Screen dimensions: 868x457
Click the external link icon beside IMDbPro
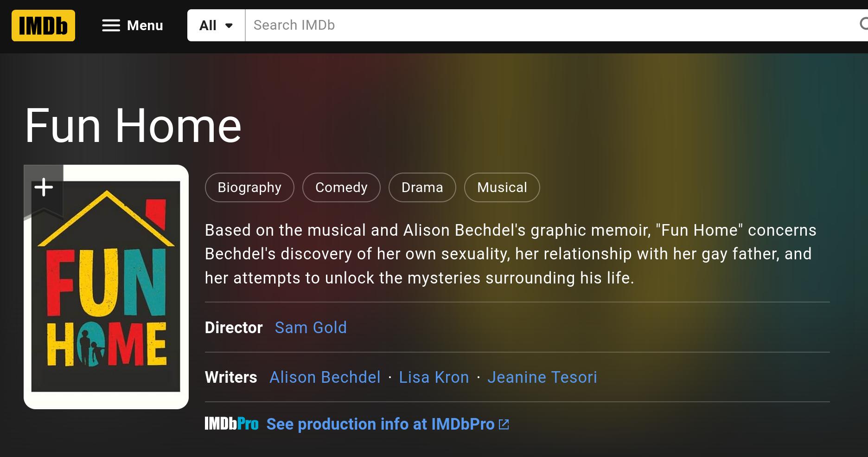504,424
